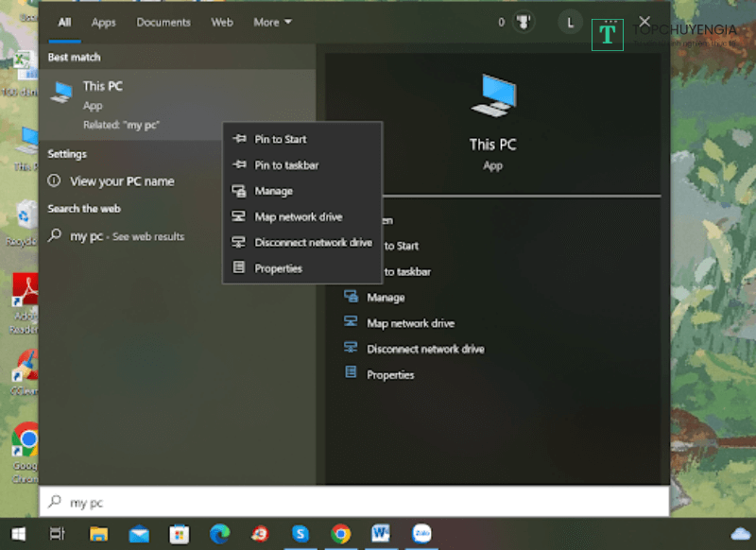Open Google Chrome from the taskbar

click(341, 534)
